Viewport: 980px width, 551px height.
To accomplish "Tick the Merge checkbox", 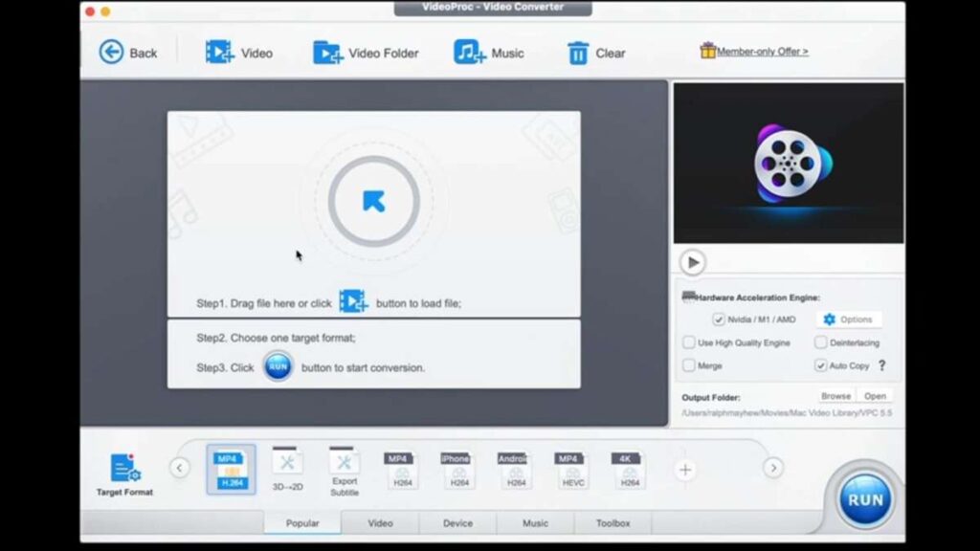I will [x=689, y=365].
